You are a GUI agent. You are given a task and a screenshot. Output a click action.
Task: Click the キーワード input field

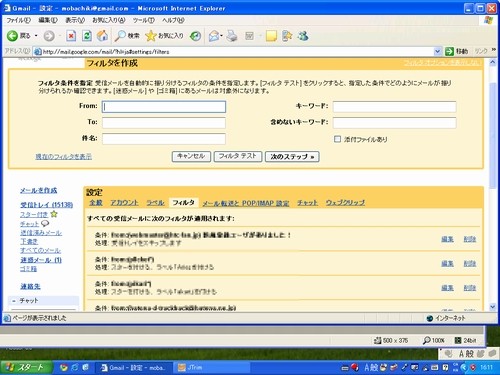pyautogui.click(x=394, y=107)
